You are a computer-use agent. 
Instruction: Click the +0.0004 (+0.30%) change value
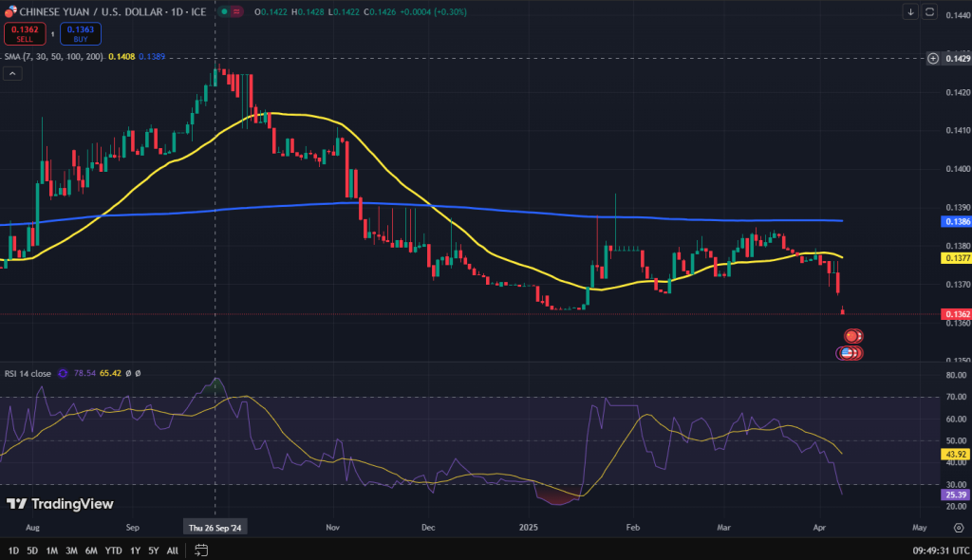tap(433, 11)
